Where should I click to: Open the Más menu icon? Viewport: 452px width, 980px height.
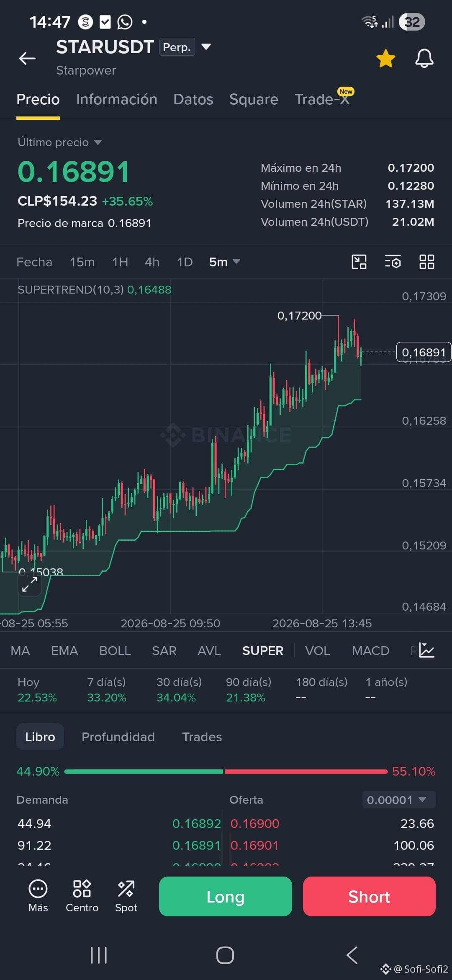(x=38, y=896)
